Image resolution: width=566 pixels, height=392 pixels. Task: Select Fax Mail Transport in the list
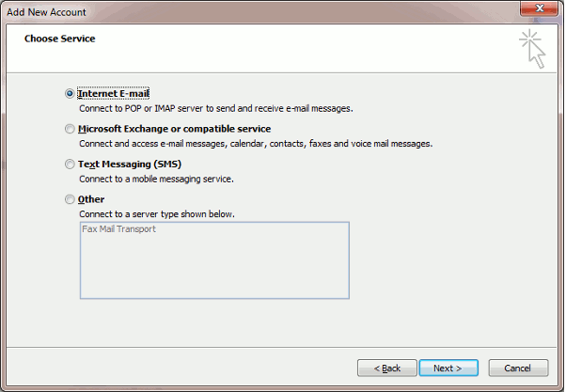tap(118, 229)
